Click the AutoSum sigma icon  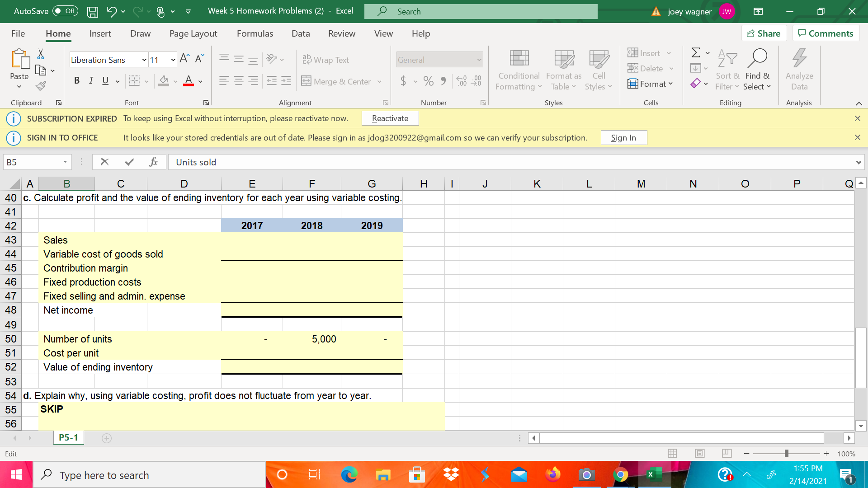[695, 52]
